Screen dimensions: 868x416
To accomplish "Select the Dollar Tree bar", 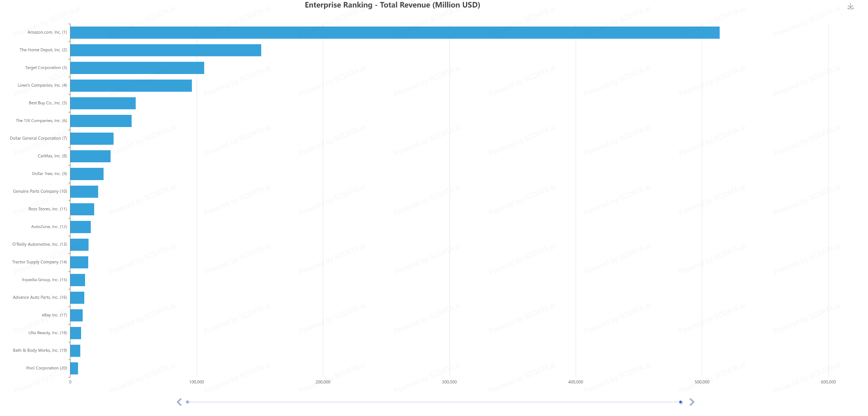I will pyautogui.click(x=87, y=174).
